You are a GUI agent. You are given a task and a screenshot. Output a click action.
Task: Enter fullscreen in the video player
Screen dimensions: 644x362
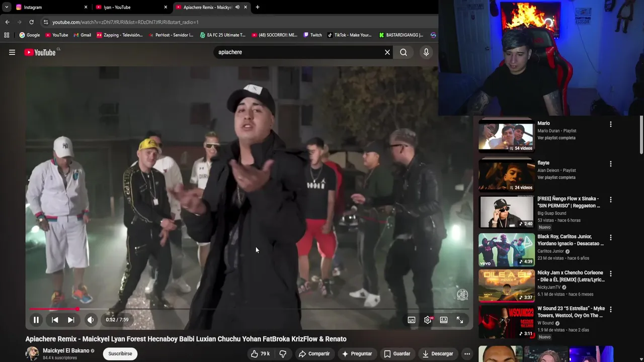point(460,320)
